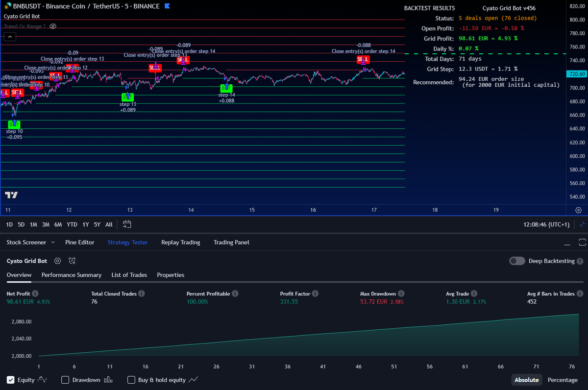Open the Cyato Grid Bot strategy settings
Image resolution: width=588 pixels, height=390 pixels.
[x=57, y=261]
